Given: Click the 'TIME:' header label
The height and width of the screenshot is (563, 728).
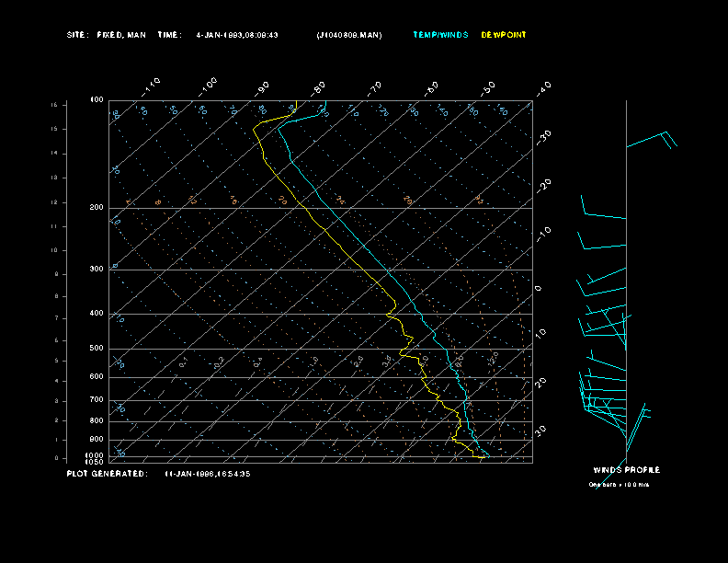Looking at the screenshot, I should (169, 35).
